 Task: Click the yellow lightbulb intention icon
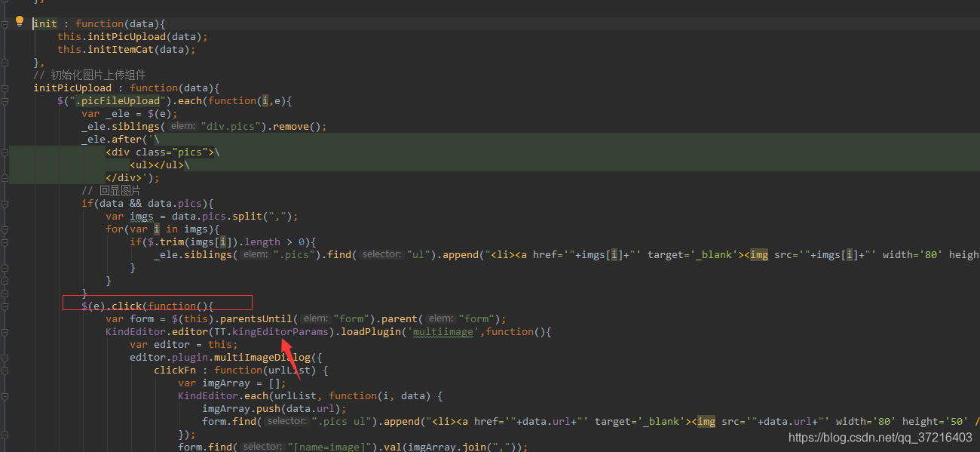(x=20, y=21)
